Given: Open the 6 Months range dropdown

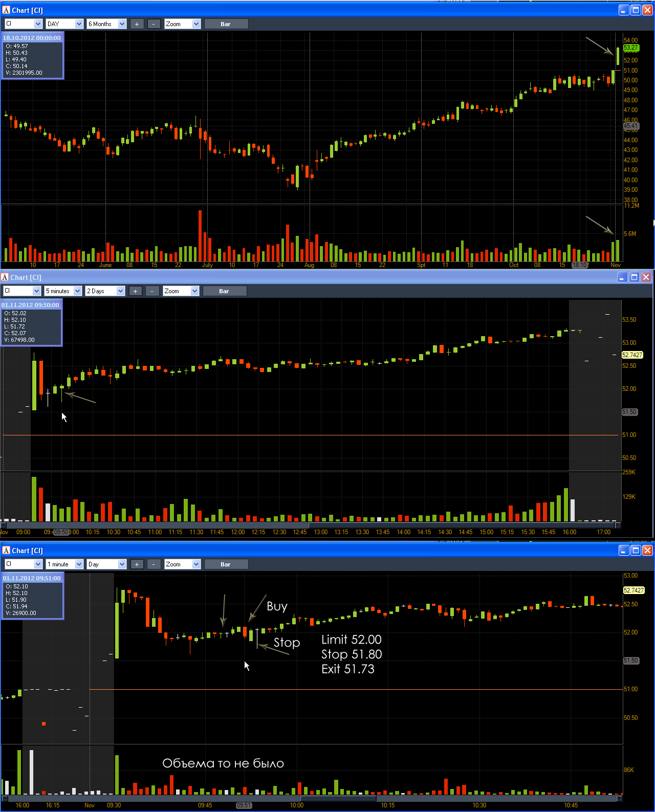Looking at the screenshot, I should 122,24.
